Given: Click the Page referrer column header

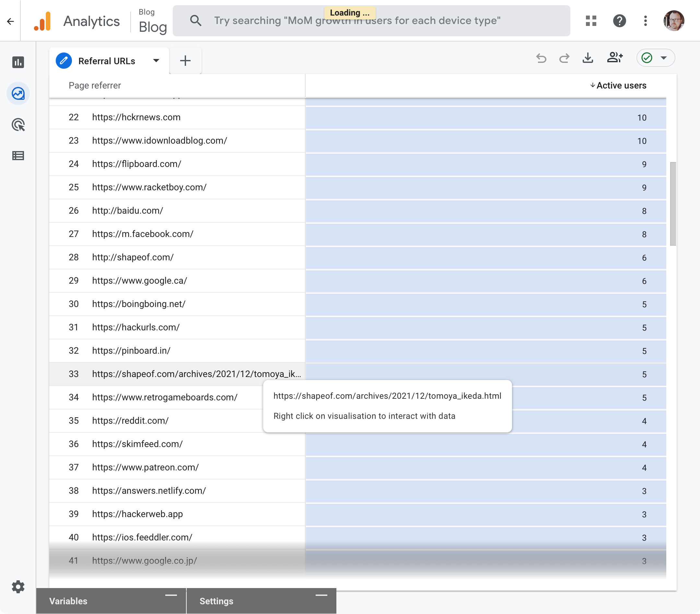Looking at the screenshot, I should [95, 85].
